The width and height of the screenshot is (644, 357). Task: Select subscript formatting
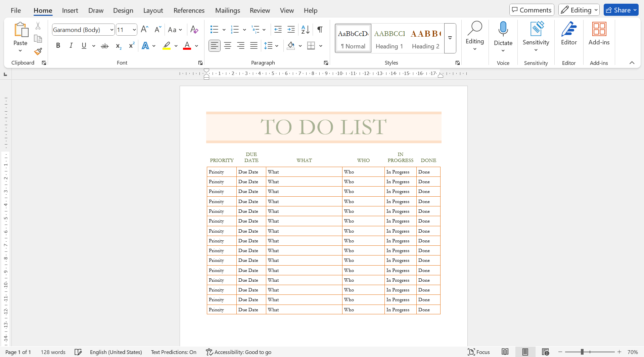[118, 45]
